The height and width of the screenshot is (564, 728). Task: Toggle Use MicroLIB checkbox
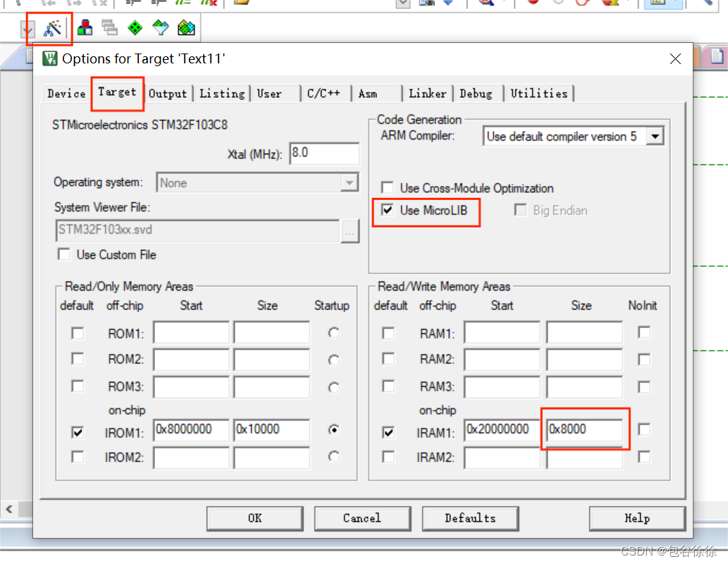pos(387,210)
